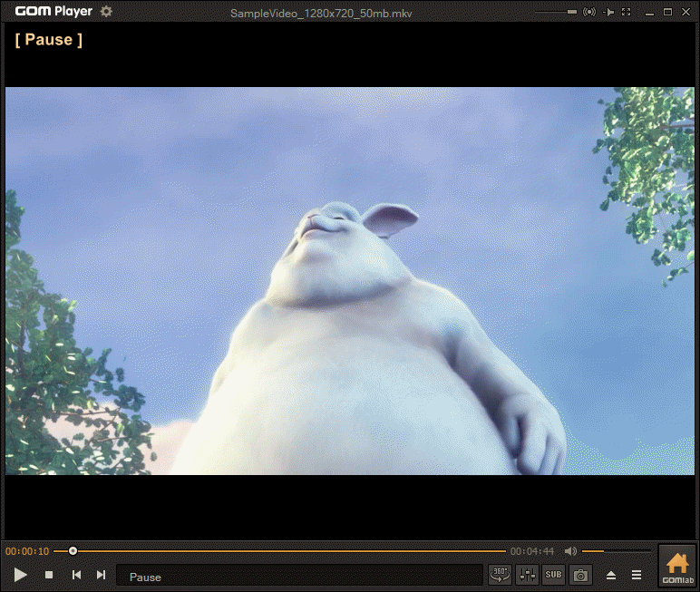Set volume using the volume slider
This screenshot has height=592, width=700.
(616, 551)
